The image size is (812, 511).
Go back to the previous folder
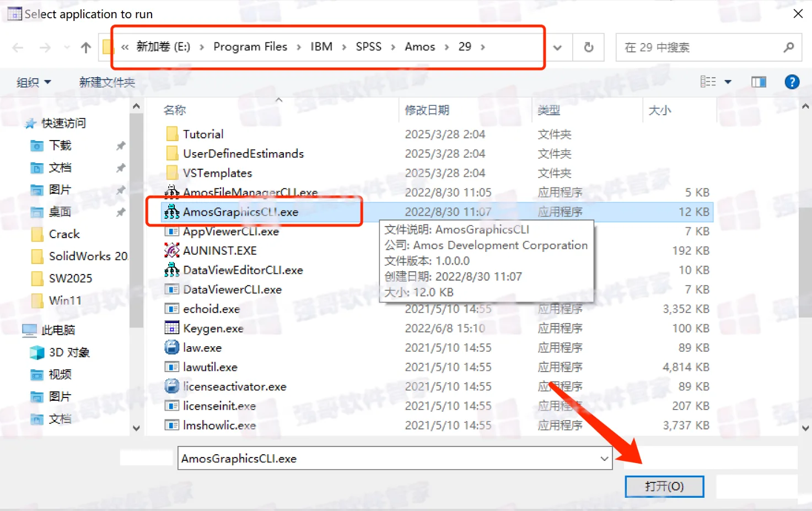click(x=18, y=47)
